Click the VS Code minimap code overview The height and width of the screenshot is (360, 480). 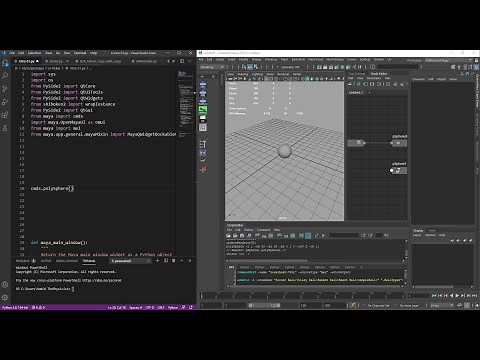(x=186, y=103)
